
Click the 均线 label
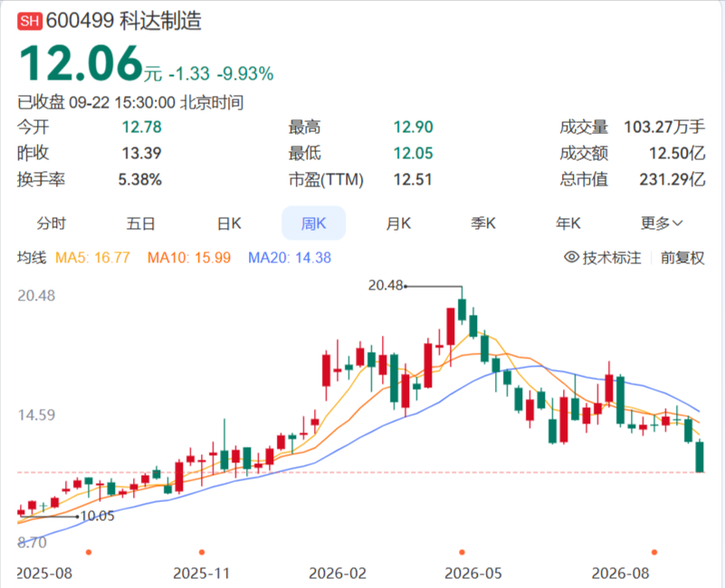32,258
